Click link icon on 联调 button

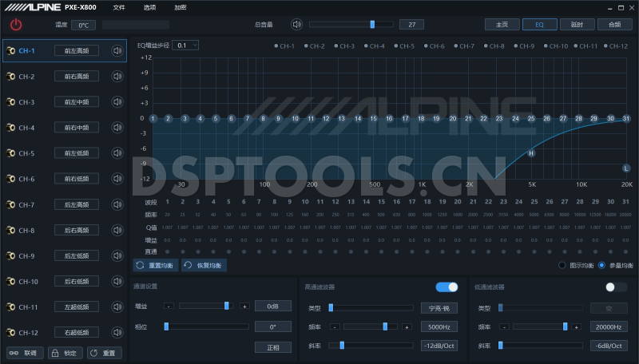pyautogui.click(x=14, y=353)
